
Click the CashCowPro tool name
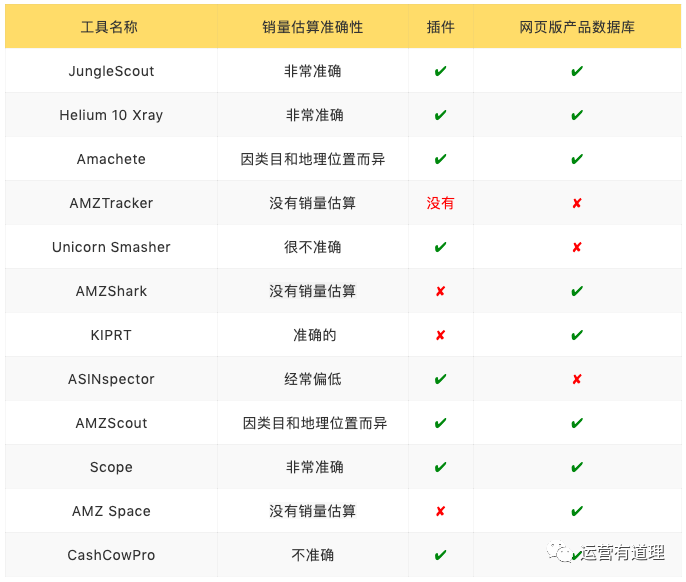point(111,555)
